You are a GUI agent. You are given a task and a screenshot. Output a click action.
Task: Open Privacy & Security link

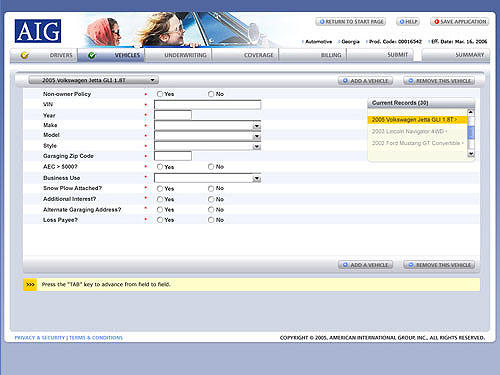pos(40,338)
